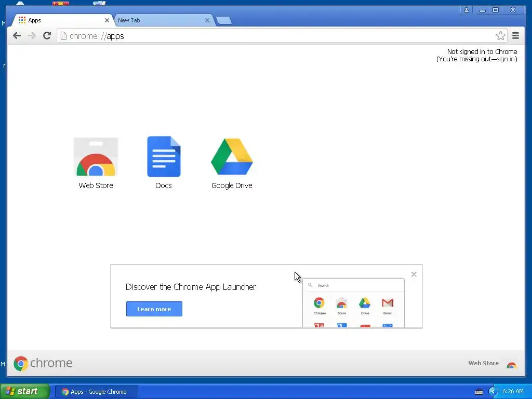Switch to the New Tab tab
The height and width of the screenshot is (399, 532).
[x=164, y=20]
